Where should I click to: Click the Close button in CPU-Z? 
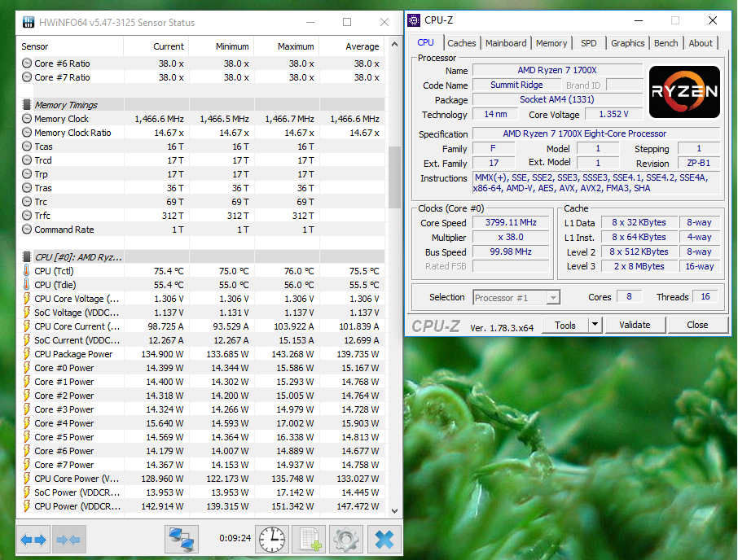click(697, 325)
